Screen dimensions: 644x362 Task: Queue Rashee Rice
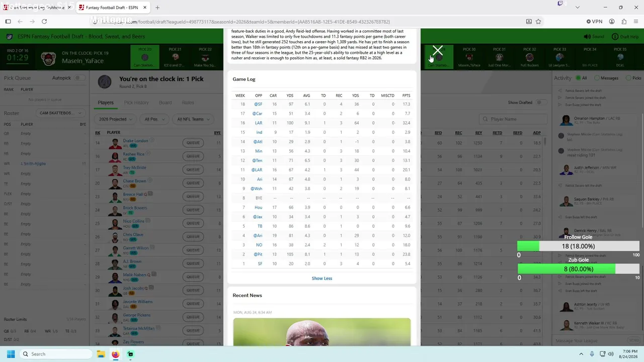tap(193, 156)
